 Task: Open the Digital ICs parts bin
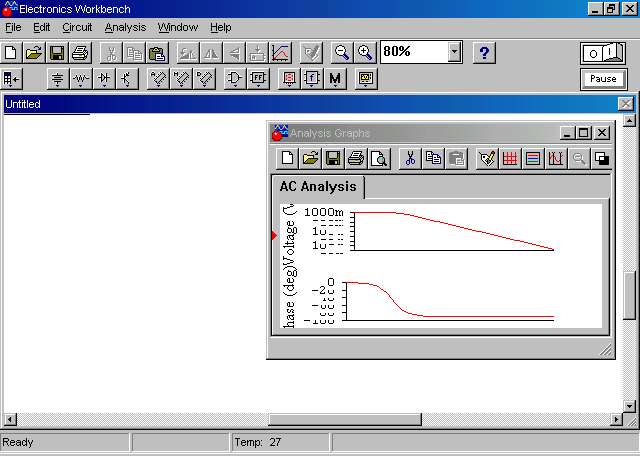coord(204,78)
